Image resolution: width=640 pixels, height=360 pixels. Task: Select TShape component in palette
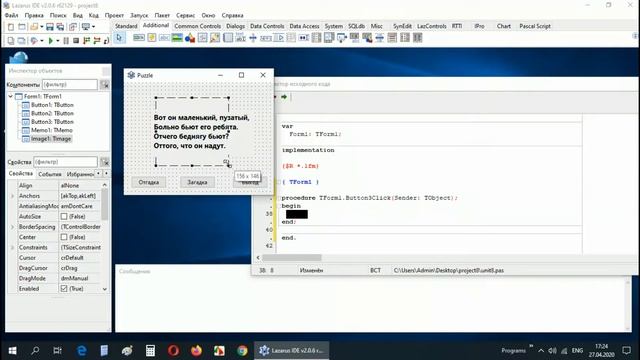190,38
